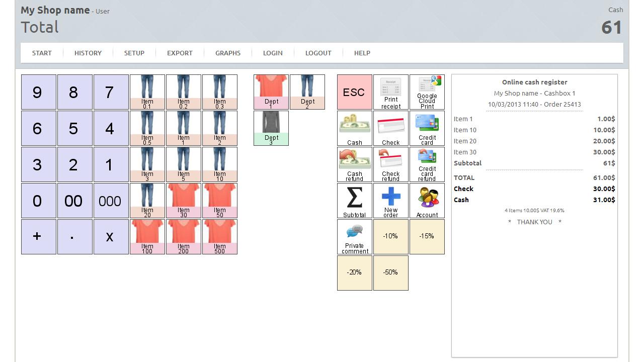
Task: Tap keypad digit 2
Action: point(75,164)
